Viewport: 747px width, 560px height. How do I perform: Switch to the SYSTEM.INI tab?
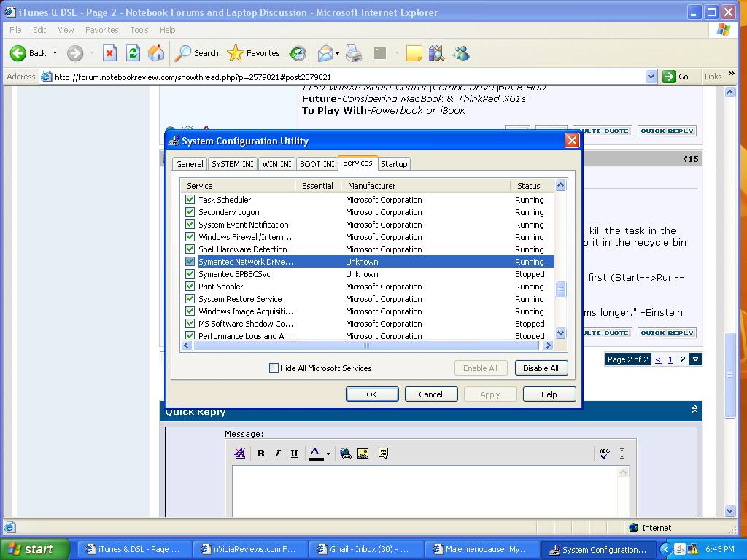coord(233,164)
